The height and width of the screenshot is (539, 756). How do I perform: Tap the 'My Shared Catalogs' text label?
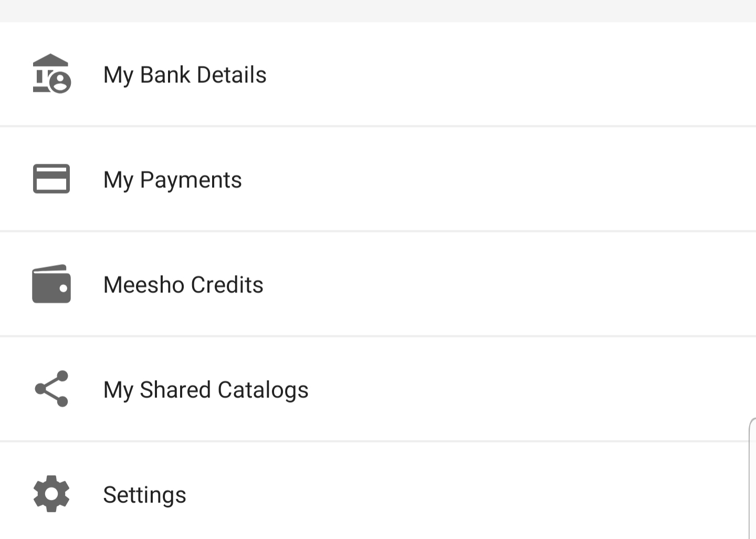click(x=206, y=390)
